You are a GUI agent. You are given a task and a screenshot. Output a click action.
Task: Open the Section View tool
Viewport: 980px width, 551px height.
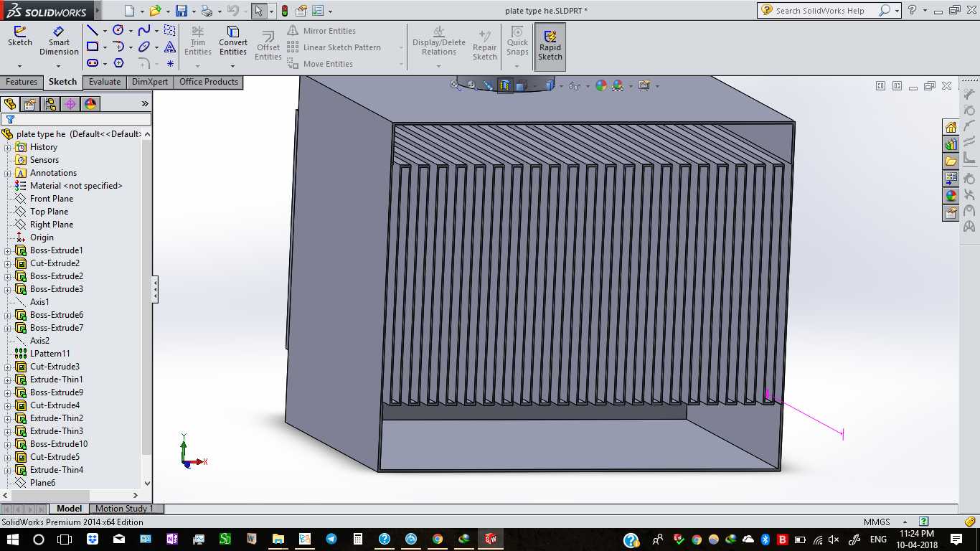point(505,85)
